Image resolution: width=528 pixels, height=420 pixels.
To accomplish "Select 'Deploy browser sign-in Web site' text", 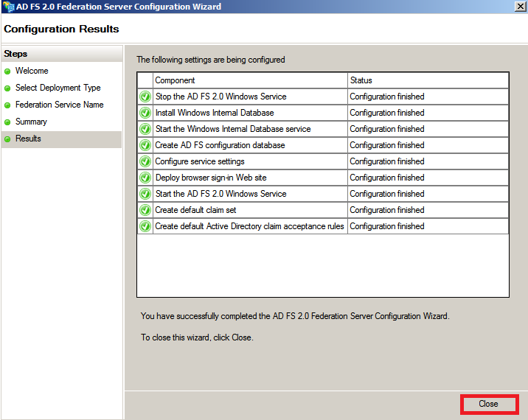I will click(x=211, y=178).
